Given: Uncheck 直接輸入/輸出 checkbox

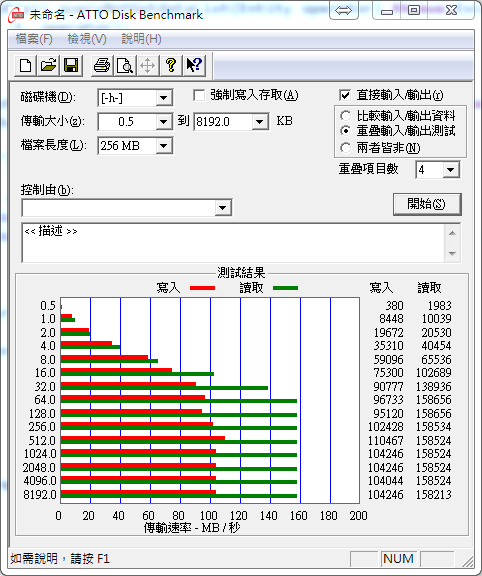Looking at the screenshot, I should point(345,96).
